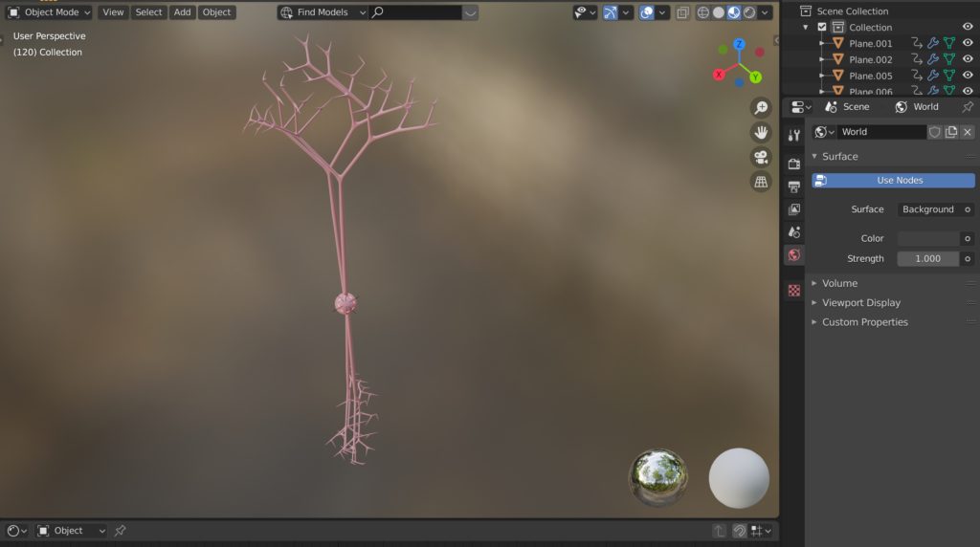Screen dimensions: 980x547
Task: Open the gizmo options dropdown arrow
Action: point(626,12)
